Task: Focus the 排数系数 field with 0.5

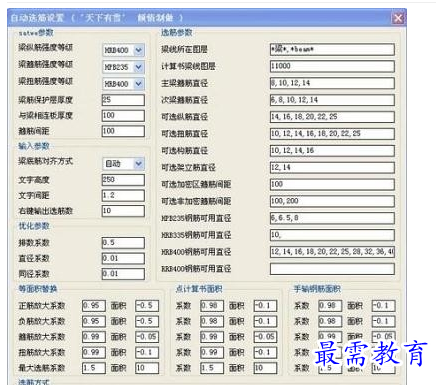Action: coord(123,243)
